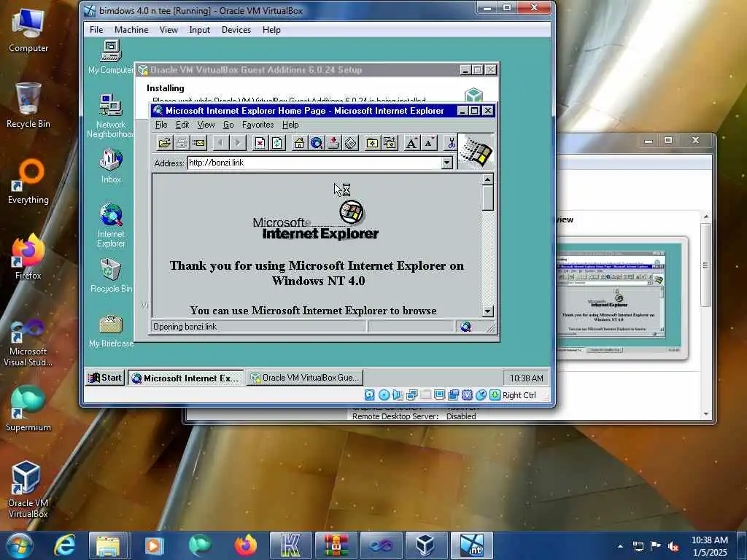Click shared folders indicator in VirtualBox status bar
The width and height of the screenshot is (747, 560).
(x=425, y=394)
